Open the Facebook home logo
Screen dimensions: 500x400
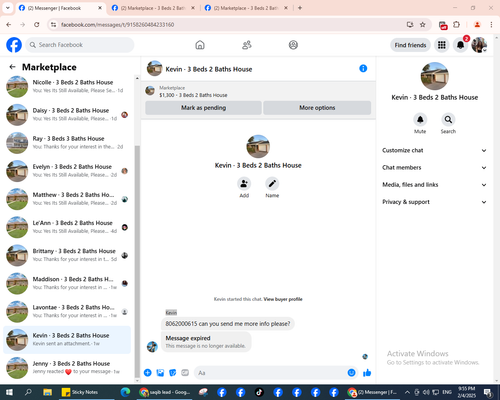(14, 45)
